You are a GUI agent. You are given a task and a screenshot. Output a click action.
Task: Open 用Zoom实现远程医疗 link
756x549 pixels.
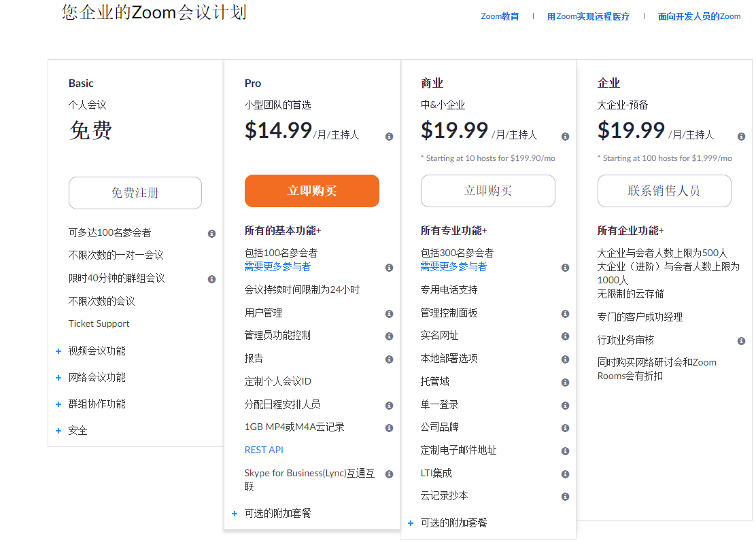588,16
